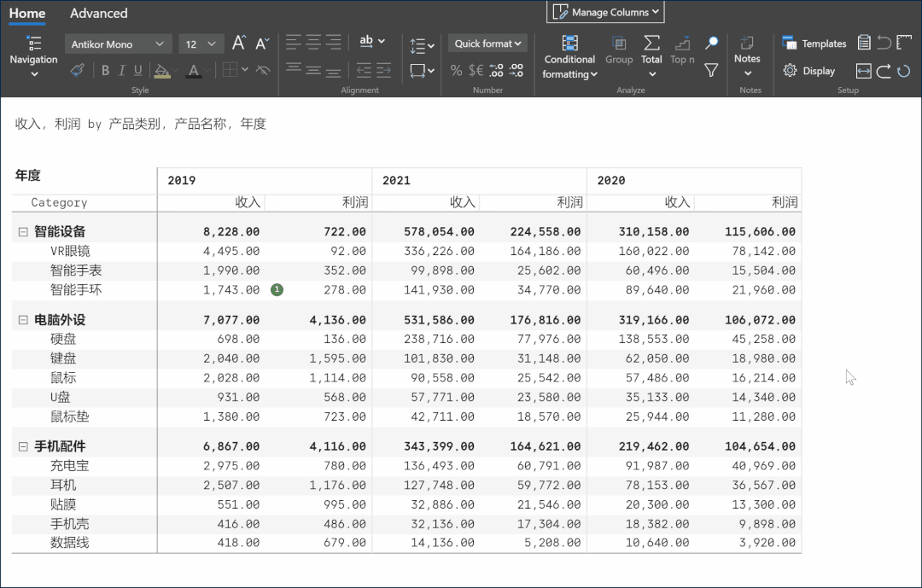The image size is (922, 588).
Task: Open the Total menu
Action: 651,57
